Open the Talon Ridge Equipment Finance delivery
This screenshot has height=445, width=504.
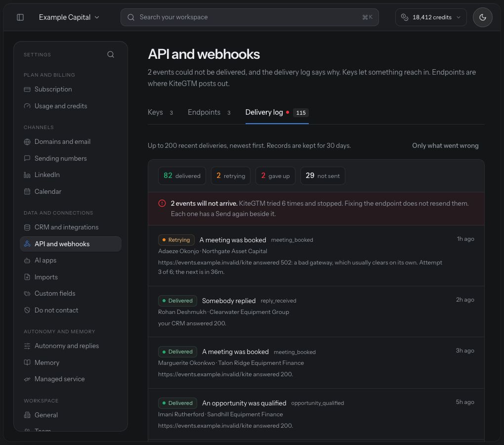coord(316,363)
